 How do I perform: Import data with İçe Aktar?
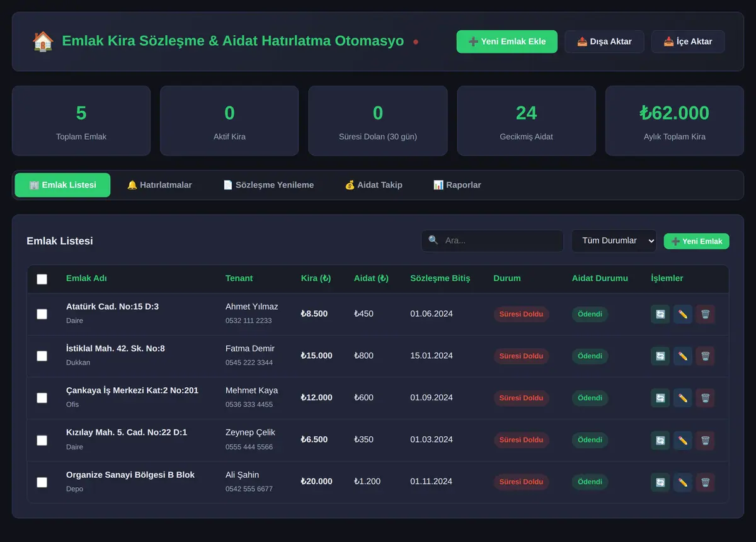click(688, 42)
